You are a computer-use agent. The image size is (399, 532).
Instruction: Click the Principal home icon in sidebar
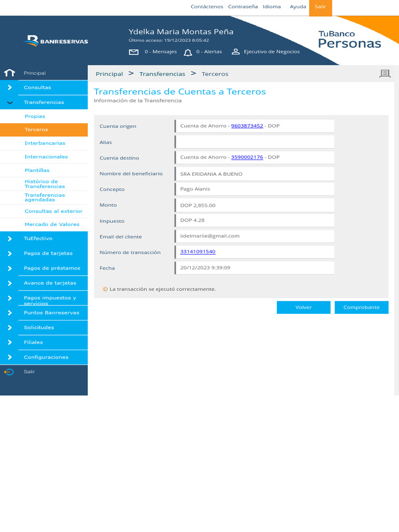click(x=9, y=73)
